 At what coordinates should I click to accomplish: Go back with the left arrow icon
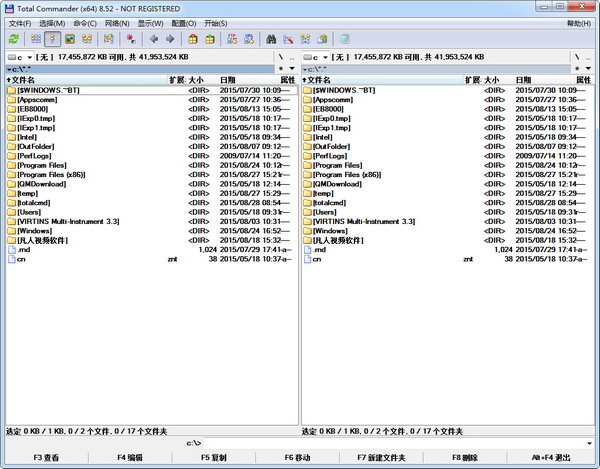pos(154,39)
